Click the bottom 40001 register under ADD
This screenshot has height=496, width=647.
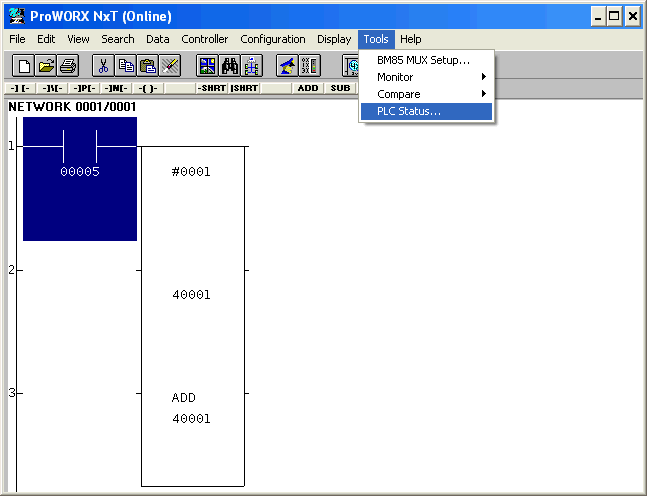tap(191, 419)
